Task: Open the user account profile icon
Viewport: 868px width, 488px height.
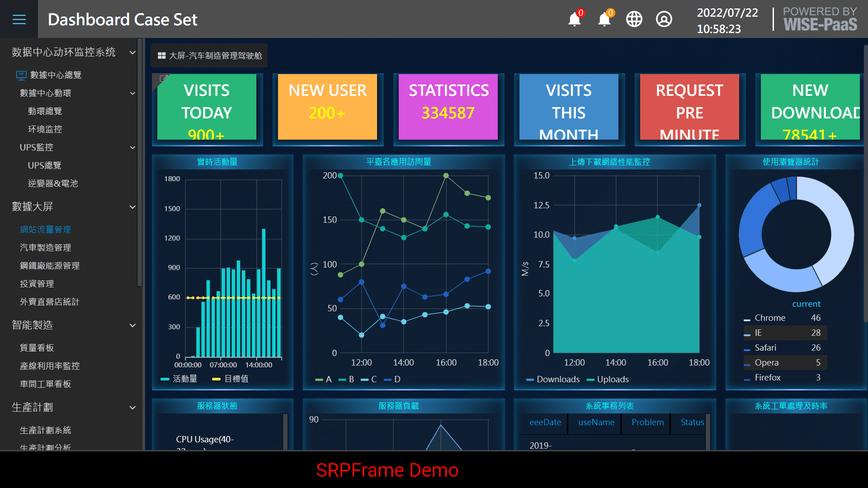Action: (x=664, y=19)
